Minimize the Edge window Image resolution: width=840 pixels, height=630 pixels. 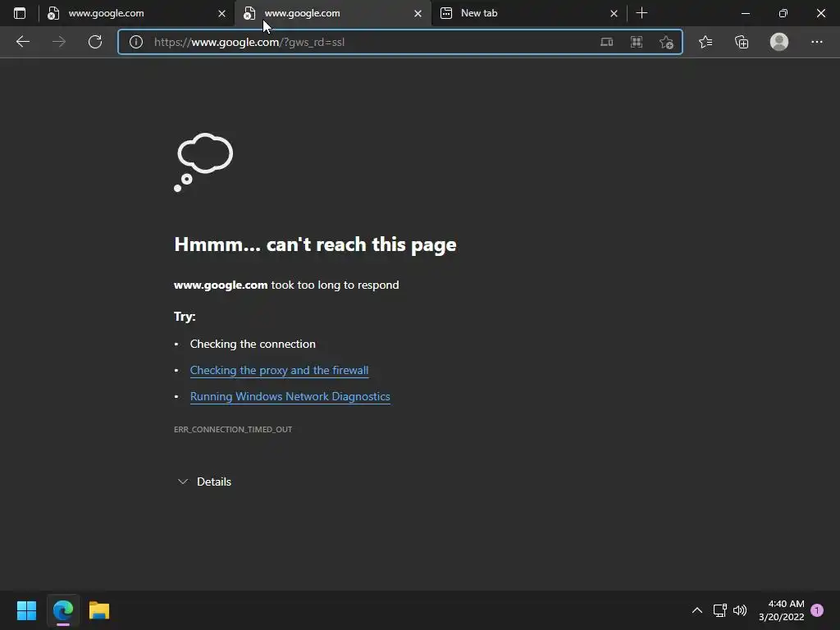(x=746, y=13)
